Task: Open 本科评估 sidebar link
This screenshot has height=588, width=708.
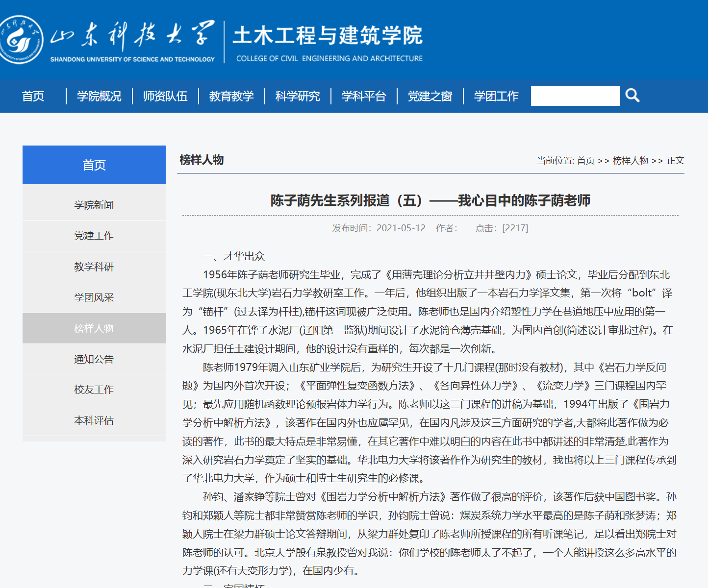Action: coord(94,420)
